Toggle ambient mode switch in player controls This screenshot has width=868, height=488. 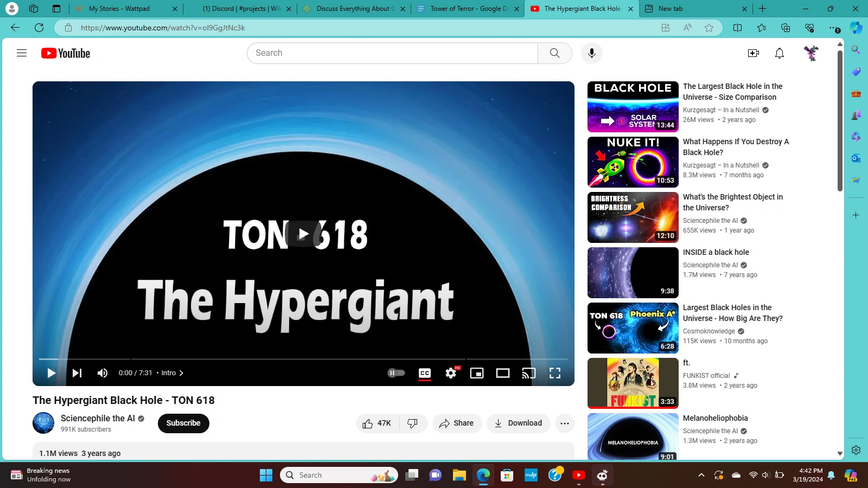point(396,373)
